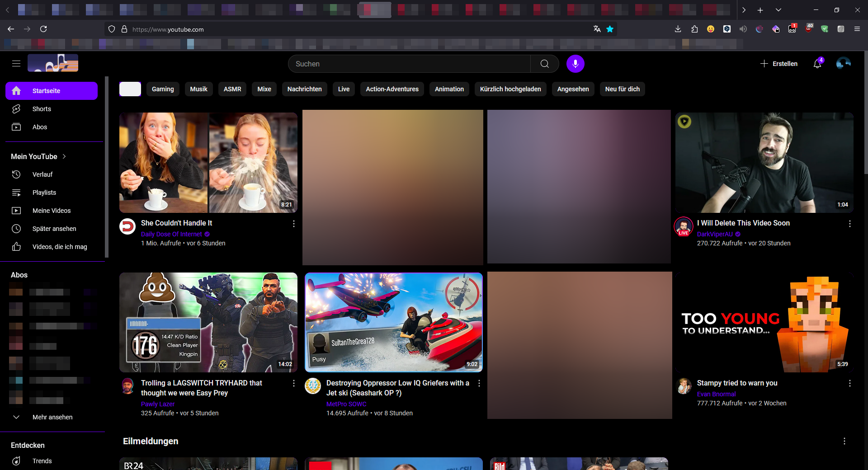Activate voice search microphone
Image resolution: width=868 pixels, height=470 pixels.
click(576, 64)
